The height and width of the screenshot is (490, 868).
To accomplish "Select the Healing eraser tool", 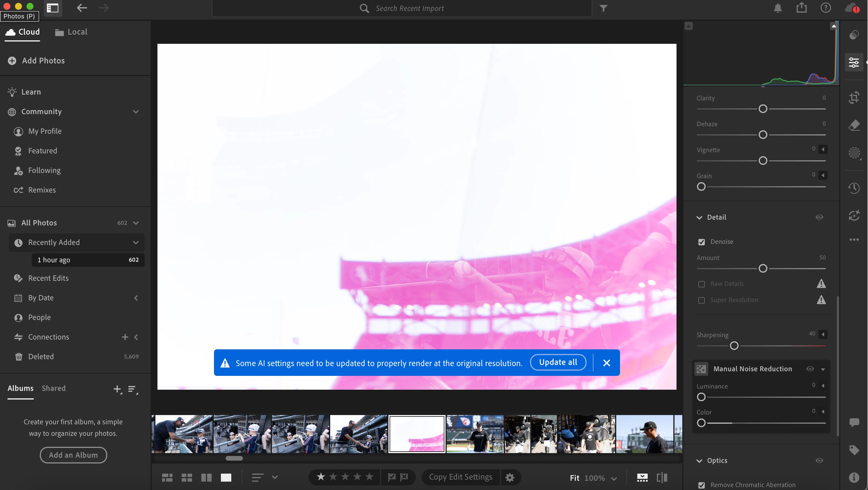I will click(x=854, y=125).
